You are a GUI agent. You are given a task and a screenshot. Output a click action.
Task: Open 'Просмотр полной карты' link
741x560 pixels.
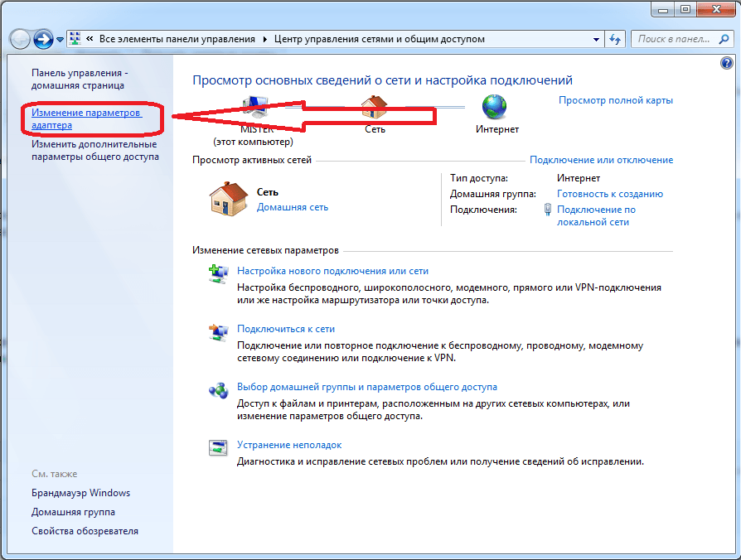pos(616,100)
